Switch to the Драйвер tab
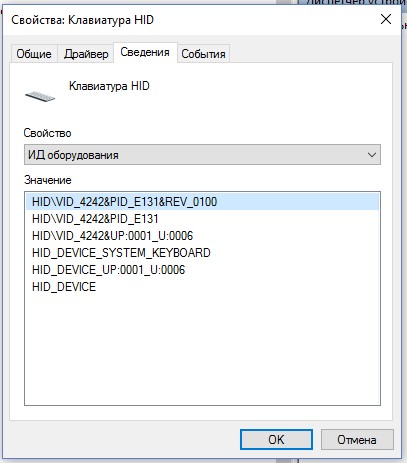This screenshot has width=407, height=463. [86, 54]
